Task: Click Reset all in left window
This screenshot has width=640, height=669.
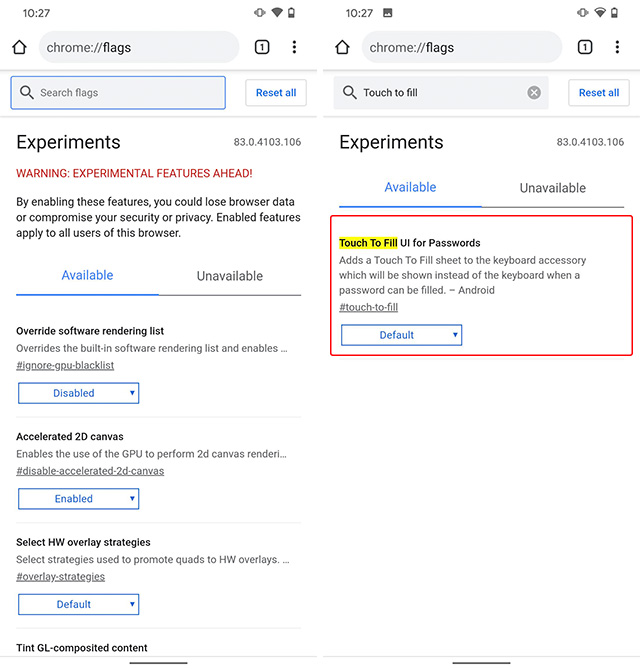Action: click(x=276, y=93)
